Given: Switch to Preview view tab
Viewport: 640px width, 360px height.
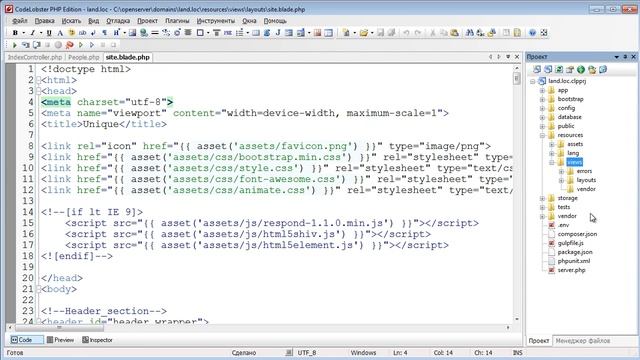Looking at the screenshot, I should tap(60, 340).
